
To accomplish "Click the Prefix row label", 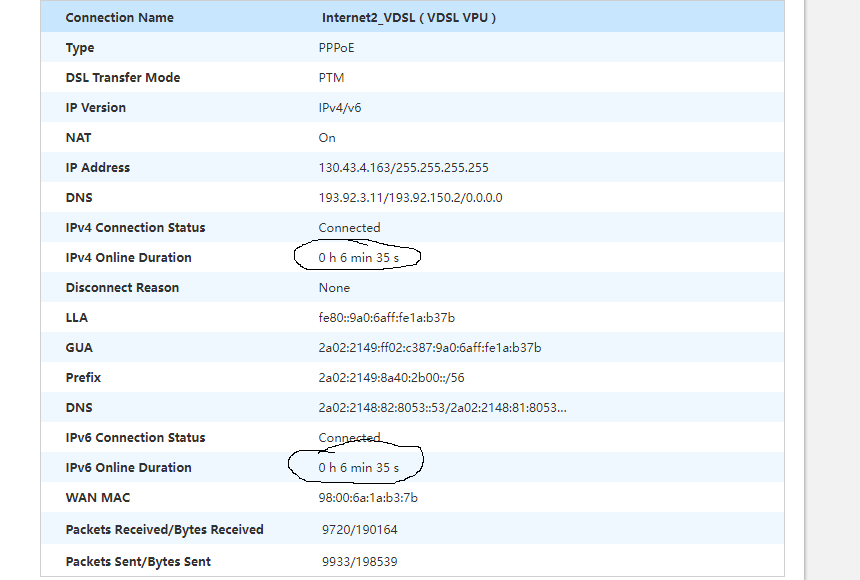I will (x=83, y=378).
